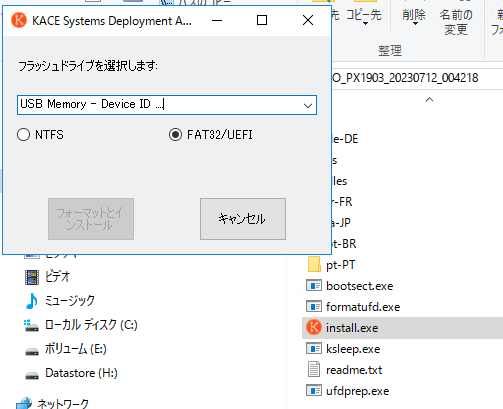Image resolution: width=503 pixels, height=409 pixels.
Task: Minimize the KACE Systems Deployment window
Action: tap(217, 20)
